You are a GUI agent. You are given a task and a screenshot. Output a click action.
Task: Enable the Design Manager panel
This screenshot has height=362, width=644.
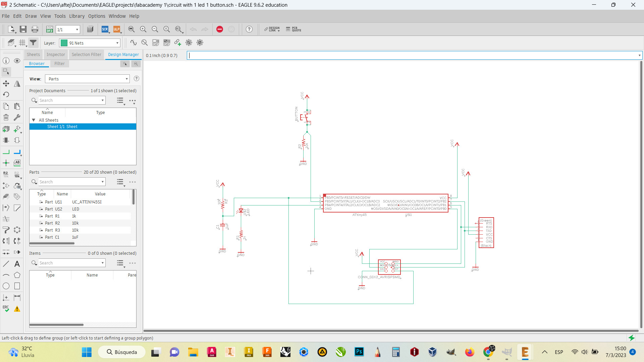123,54
